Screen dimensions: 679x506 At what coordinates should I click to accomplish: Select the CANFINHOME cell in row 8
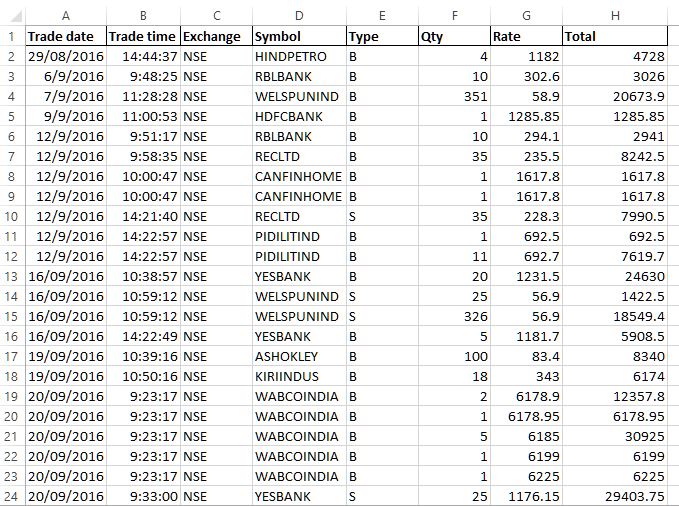299,176
